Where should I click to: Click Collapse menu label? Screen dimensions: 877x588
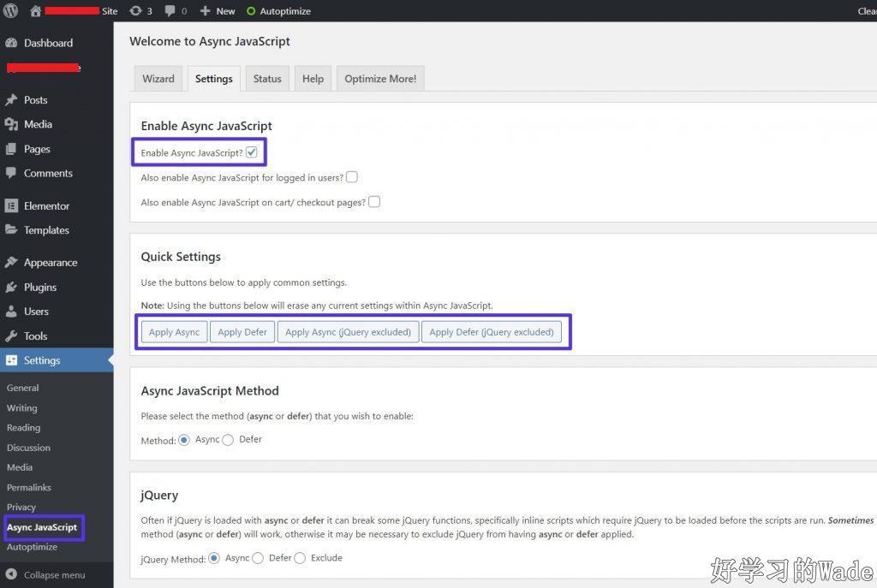[x=54, y=574]
